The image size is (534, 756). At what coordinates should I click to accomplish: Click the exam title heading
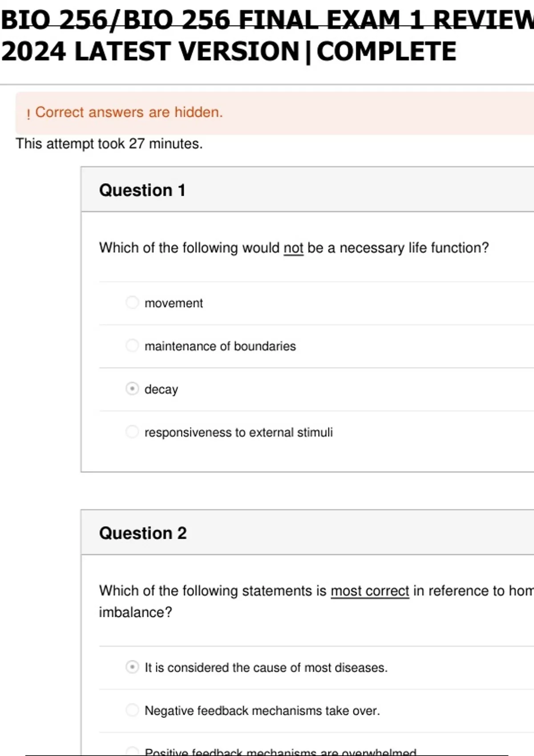(227, 35)
